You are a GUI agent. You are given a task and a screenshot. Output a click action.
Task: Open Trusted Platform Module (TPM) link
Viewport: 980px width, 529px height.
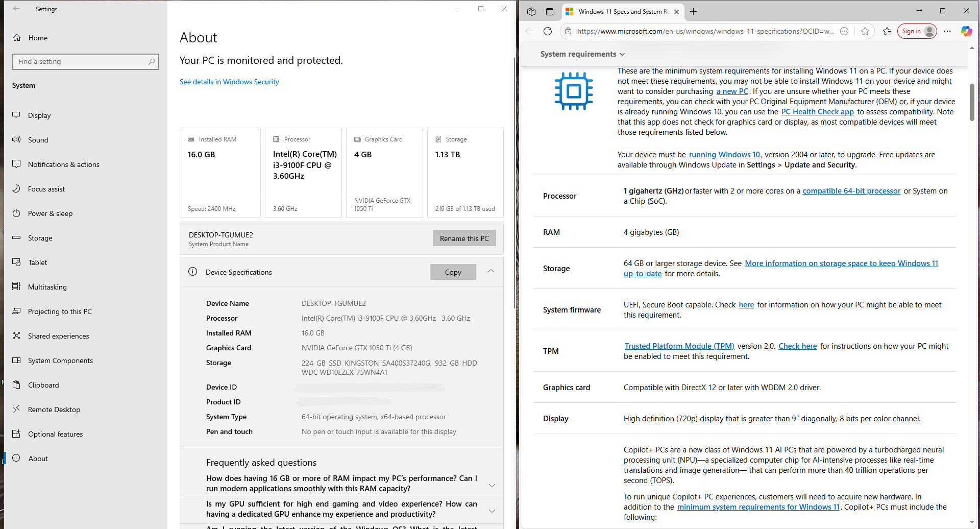(679, 346)
